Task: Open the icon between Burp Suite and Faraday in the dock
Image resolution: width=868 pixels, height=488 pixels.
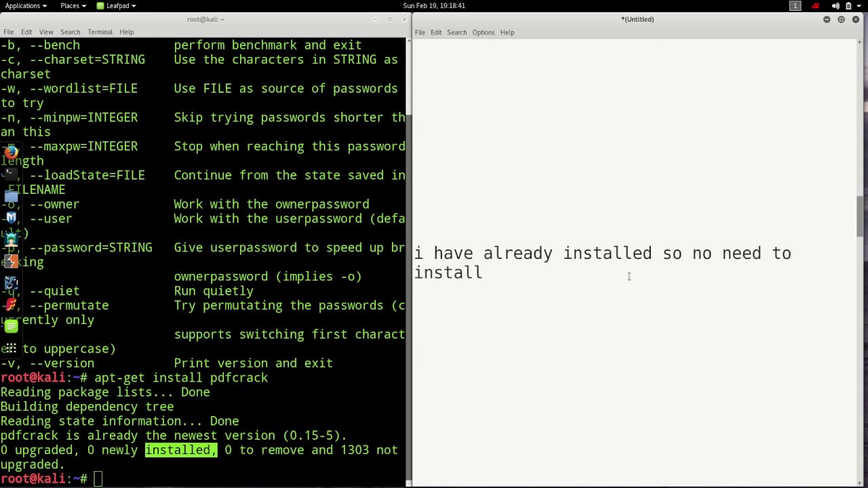Action: [x=11, y=283]
